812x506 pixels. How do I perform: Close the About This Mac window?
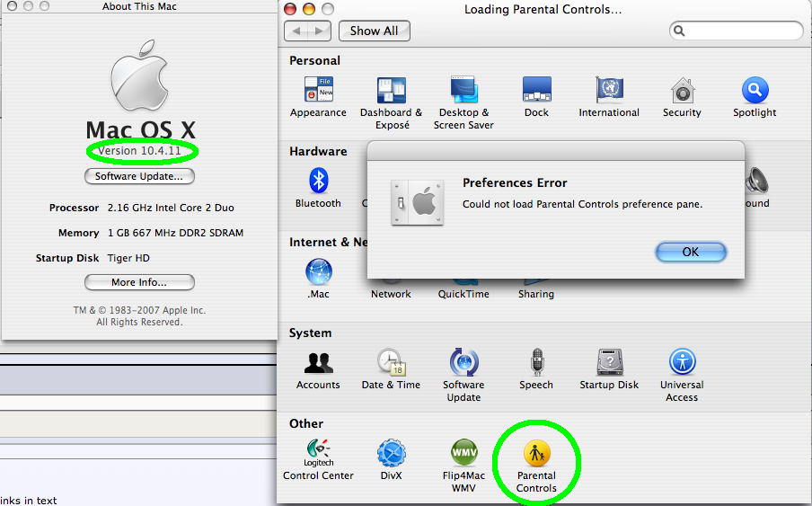tap(12, 5)
